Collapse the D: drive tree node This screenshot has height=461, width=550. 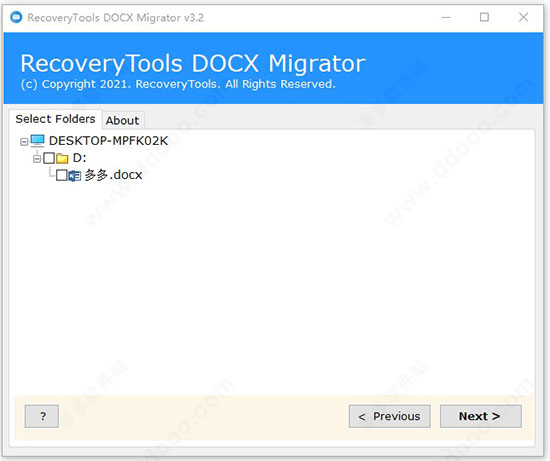click(37, 159)
